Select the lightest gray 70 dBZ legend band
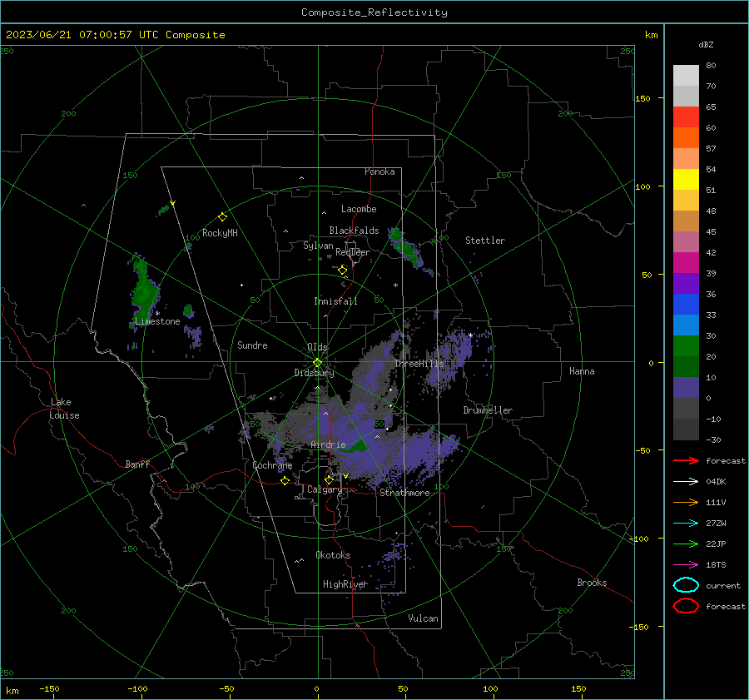Viewport: 749px width, 700px height. [x=686, y=76]
